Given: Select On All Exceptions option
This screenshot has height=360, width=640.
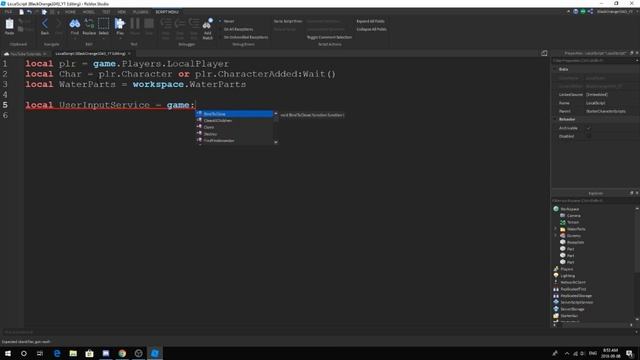Looking at the screenshot, I should tap(236, 29).
